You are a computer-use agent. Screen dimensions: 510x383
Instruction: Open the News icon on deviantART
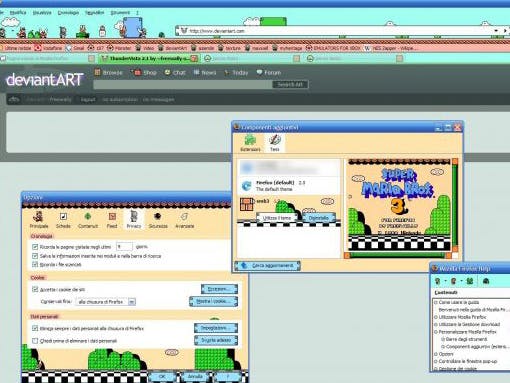[197, 72]
